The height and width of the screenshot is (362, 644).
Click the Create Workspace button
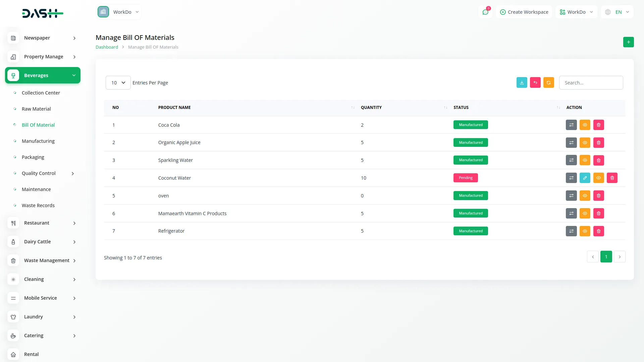(x=524, y=12)
